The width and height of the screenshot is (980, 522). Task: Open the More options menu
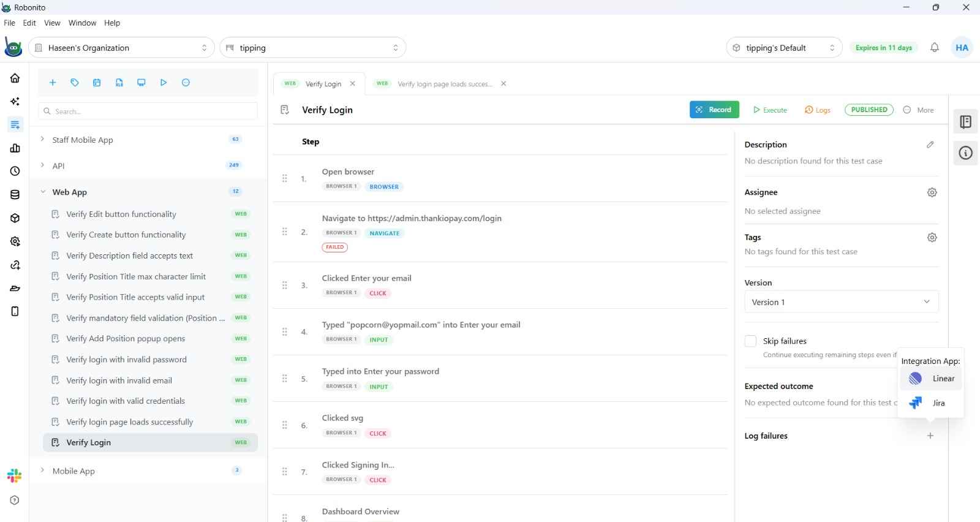918,110
